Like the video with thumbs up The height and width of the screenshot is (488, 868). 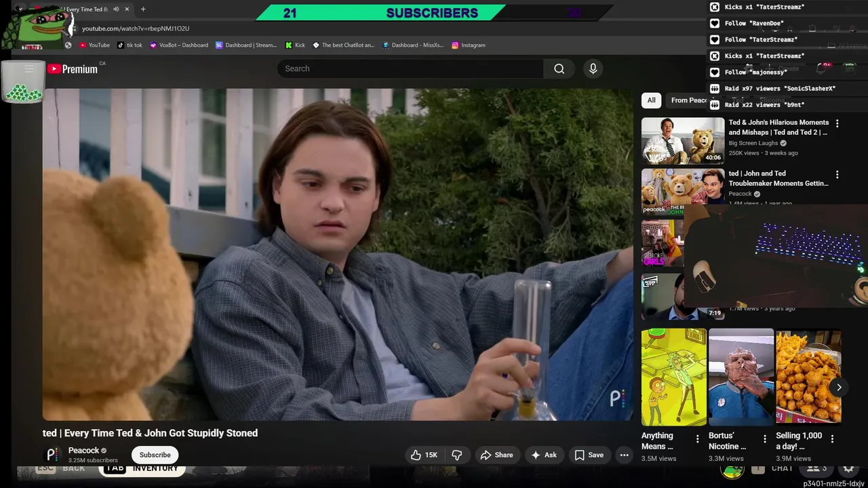click(x=424, y=455)
